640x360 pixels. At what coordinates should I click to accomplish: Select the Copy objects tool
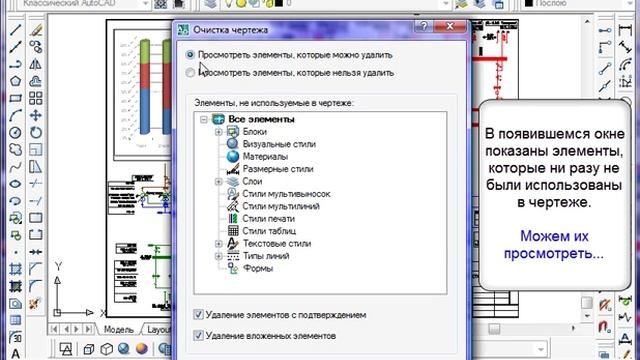[36, 47]
